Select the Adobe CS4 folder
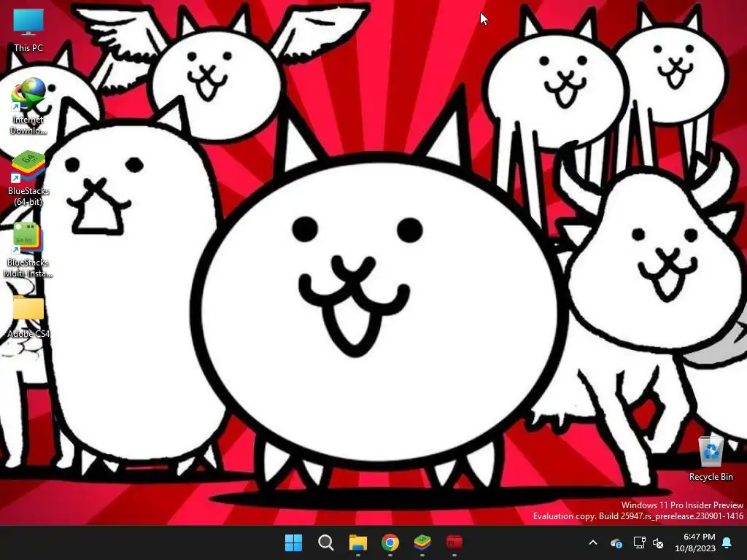This screenshot has width=747, height=560. pyautogui.click(x=28, y=316)
